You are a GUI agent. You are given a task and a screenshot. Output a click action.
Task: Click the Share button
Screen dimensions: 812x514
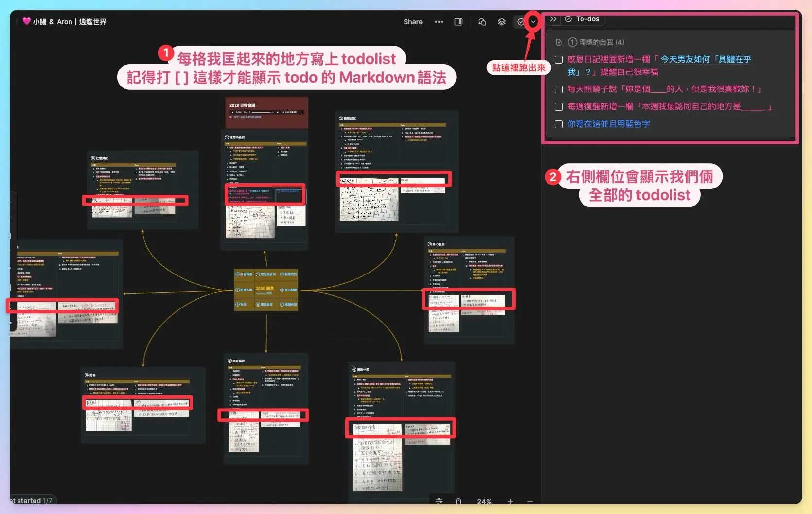point(412,22)
